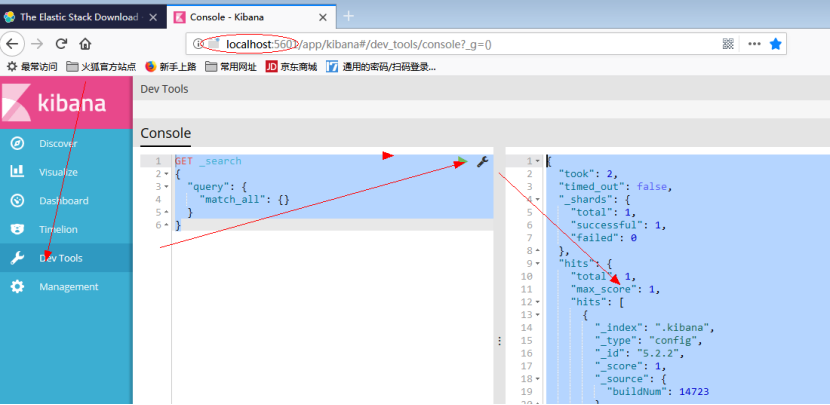Click the "max_score": 1 line
Screen dimensions: 830x405
(616, 290)
